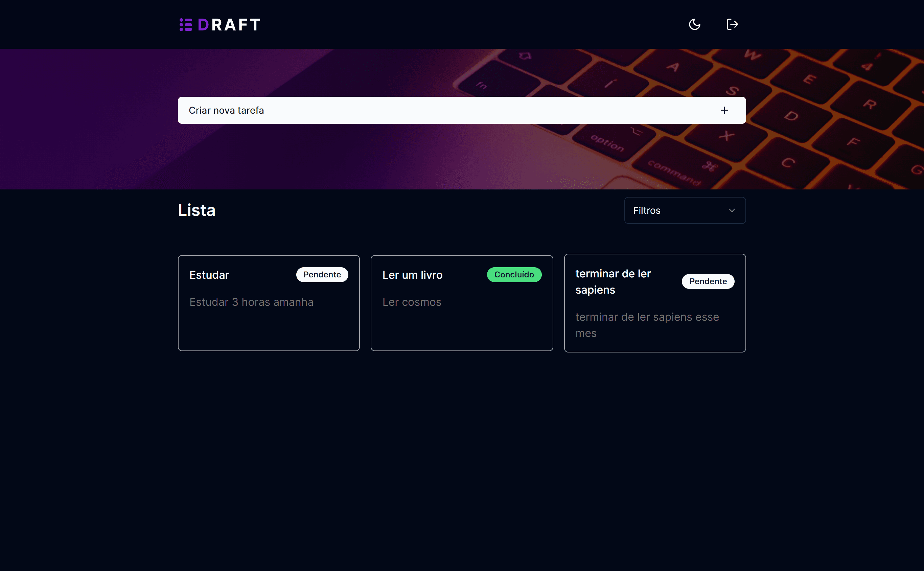Toggle the Concluído badge on Ler um livro
This screenshot has height=571, width=924.
click(514, 275)
